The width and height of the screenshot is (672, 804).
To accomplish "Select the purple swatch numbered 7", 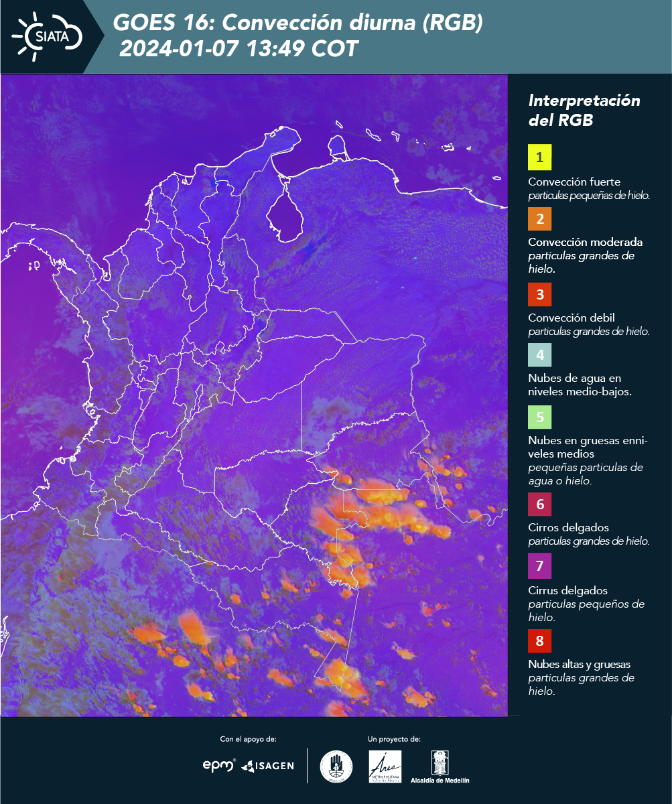I will (539, 567).
